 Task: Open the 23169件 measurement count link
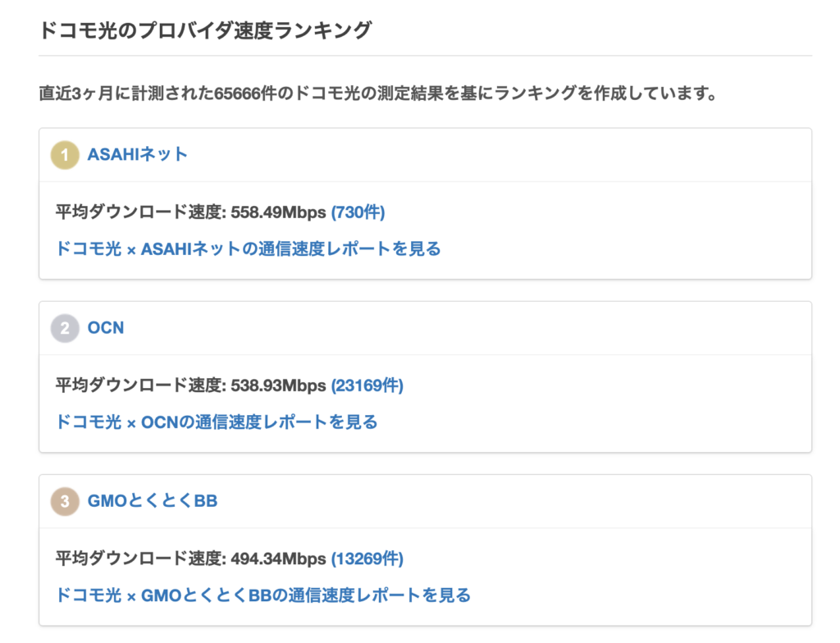tap(369, 385)
